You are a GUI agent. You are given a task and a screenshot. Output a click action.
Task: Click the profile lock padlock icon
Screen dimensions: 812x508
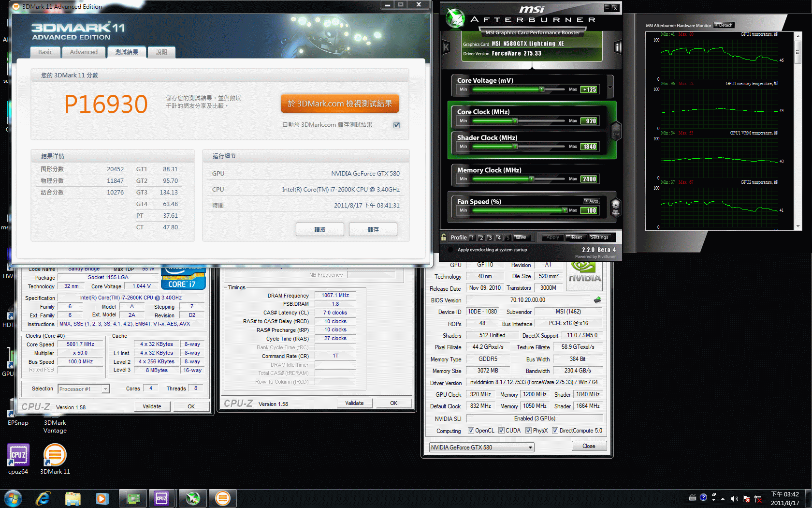444,237
